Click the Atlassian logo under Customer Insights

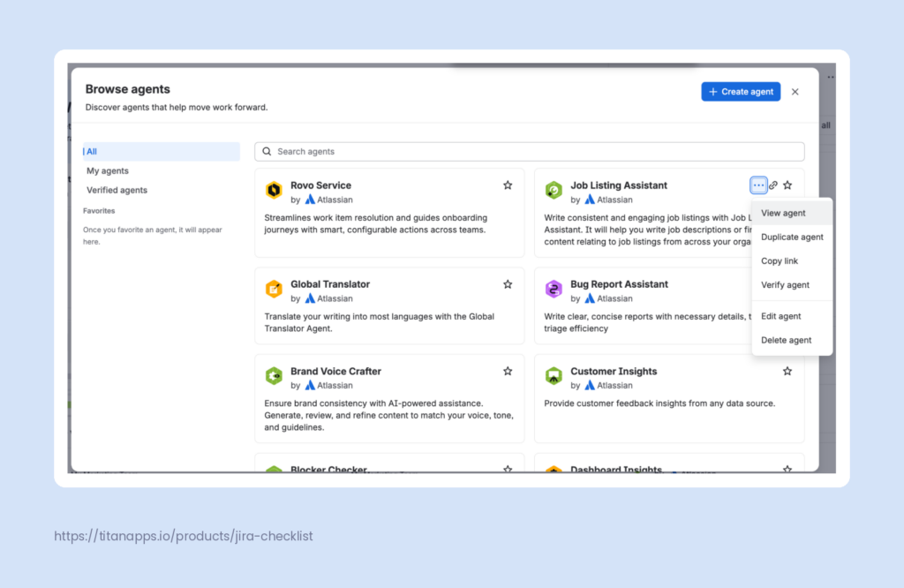pos(590,385)
